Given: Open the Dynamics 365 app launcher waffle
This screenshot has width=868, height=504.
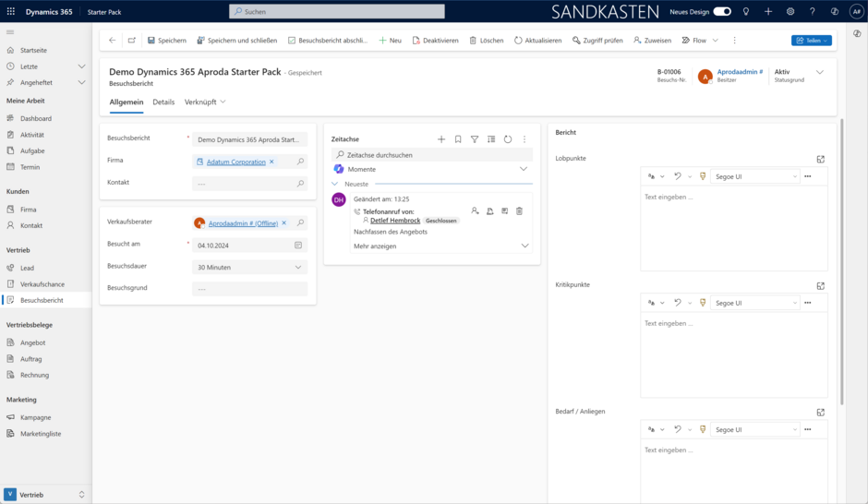Looking at the screenshot, I should pyautogui.click(x=10, y=11).
